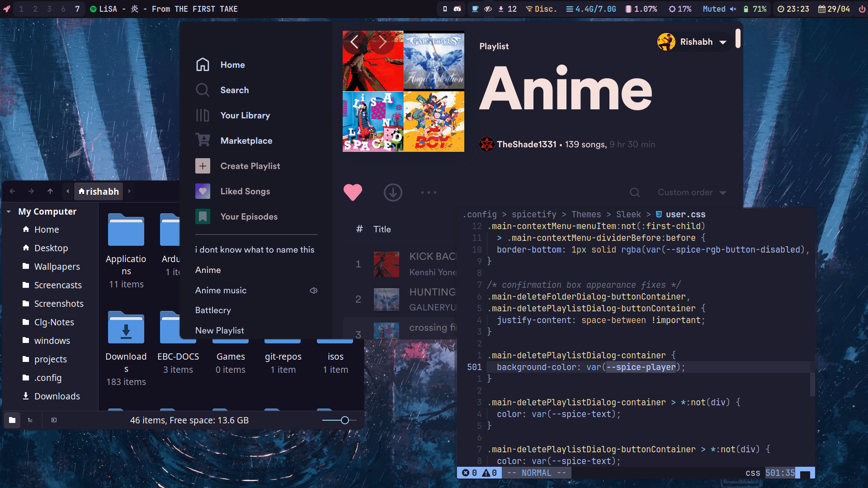
Task: Click the Search icon in Spotify sidebar
Action: tap(203, 89)
